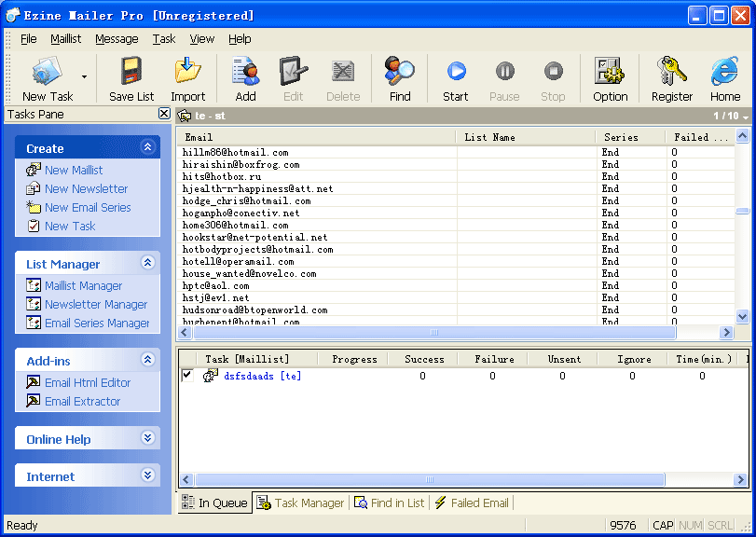Sort by Email column header

(x=316, y=137)
